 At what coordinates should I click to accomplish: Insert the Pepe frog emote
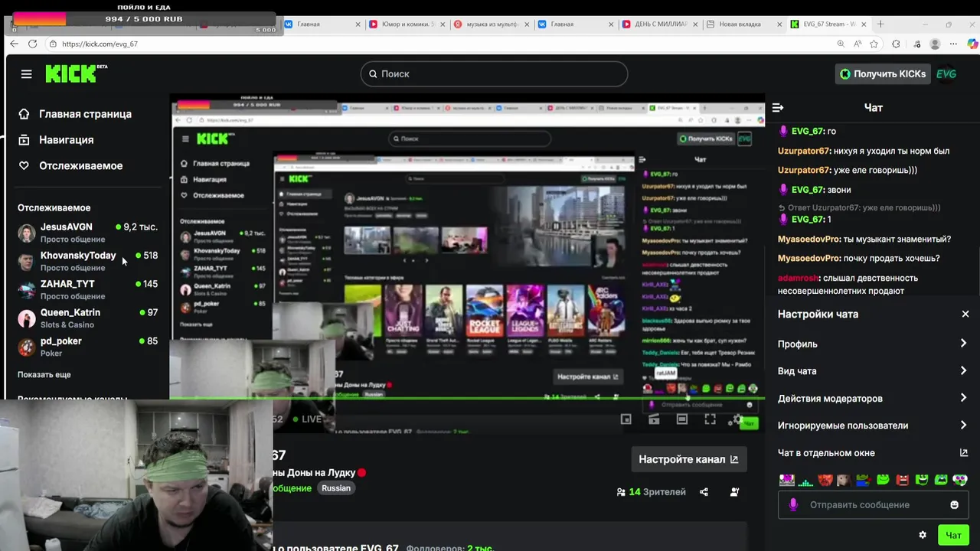point(864,481)
